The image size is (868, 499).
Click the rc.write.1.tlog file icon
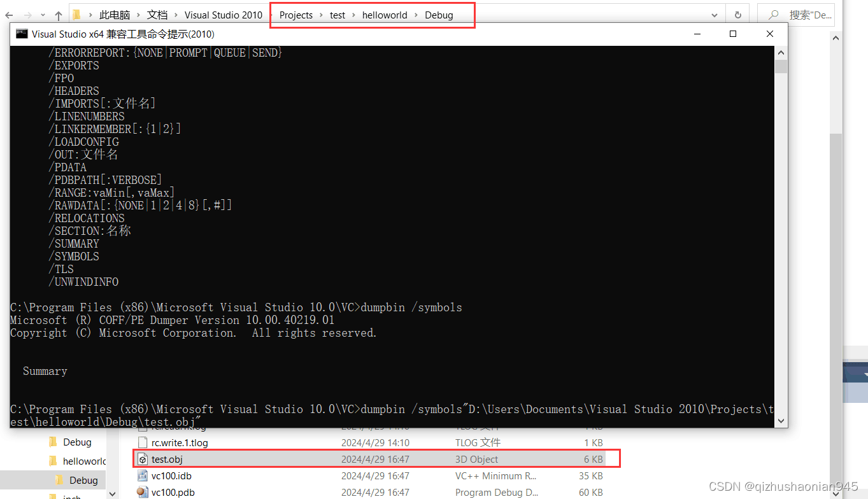coord(143,442)
